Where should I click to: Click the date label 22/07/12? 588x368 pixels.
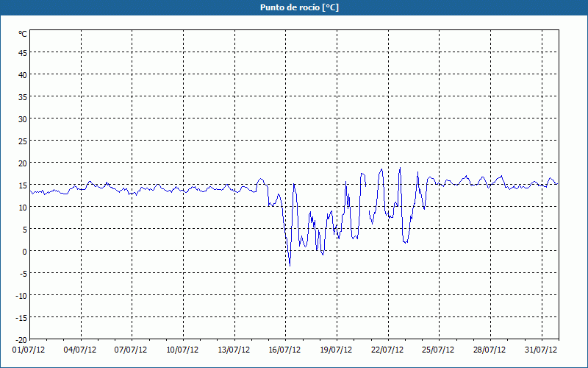(x=387, y=350)
